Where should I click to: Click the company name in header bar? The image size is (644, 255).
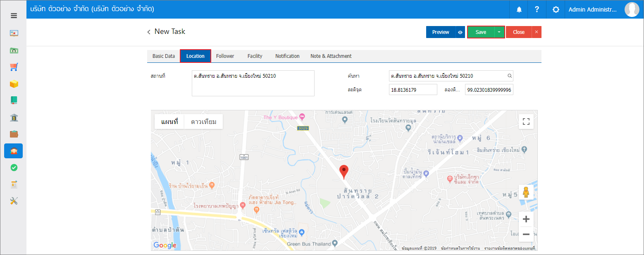coord(92,9)
